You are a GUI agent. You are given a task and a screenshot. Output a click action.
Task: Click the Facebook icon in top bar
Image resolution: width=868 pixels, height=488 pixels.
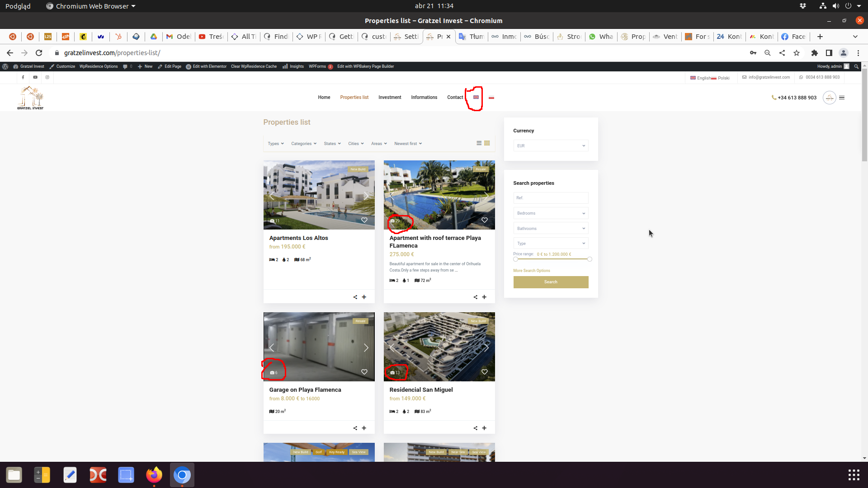tap(23, 77)
